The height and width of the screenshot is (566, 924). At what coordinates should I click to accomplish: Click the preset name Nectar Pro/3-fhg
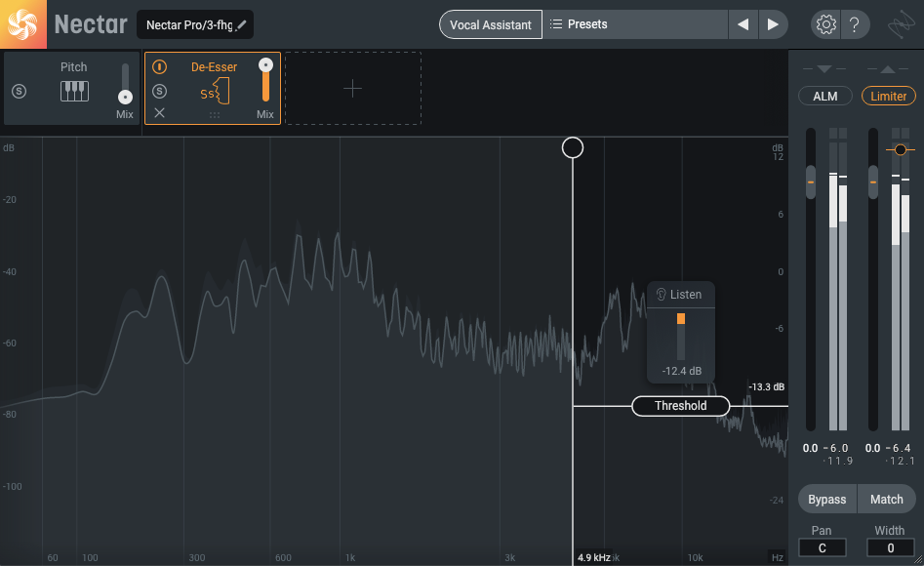(189, 24)
